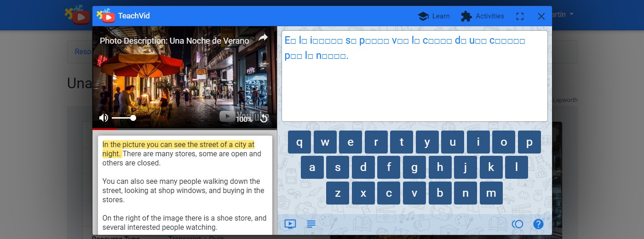Expand the user account dropdown arrow
The width and height of the screenshot is (644, 239).
(x=572, y=15)
